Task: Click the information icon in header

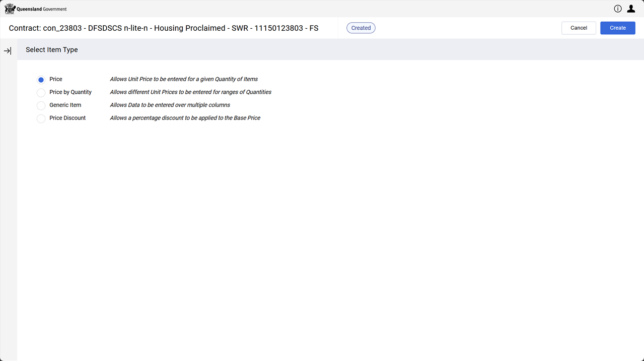Action: pos(618,9)
